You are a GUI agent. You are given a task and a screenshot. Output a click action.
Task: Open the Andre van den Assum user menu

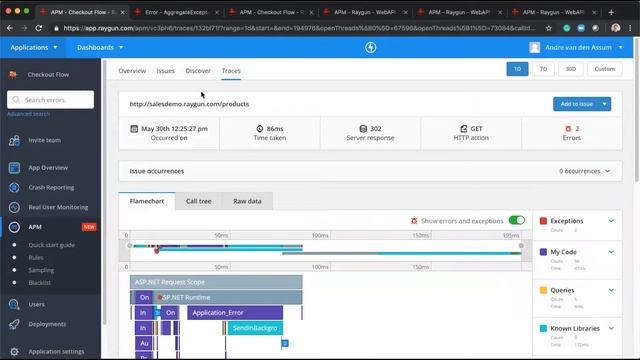pos(576,47)
